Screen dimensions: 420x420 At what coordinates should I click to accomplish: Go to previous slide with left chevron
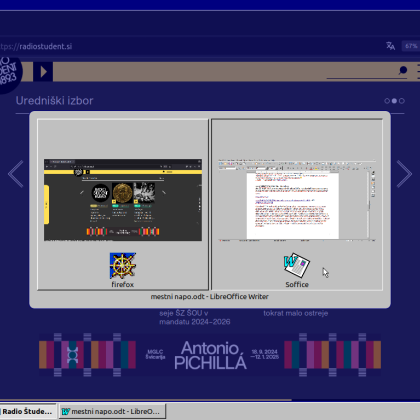click(16, 174)
